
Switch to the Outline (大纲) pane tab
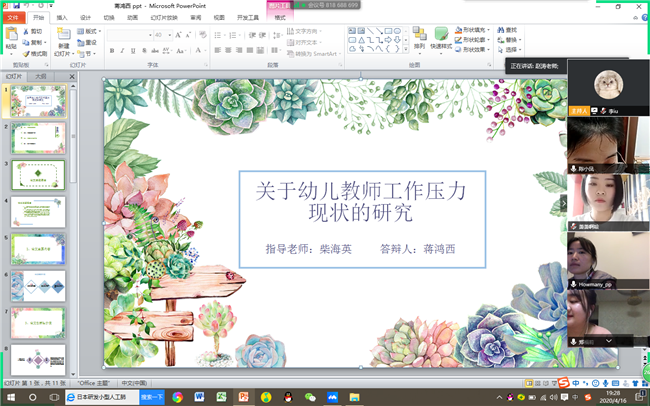pyautogui.click(x=41, y=77)
